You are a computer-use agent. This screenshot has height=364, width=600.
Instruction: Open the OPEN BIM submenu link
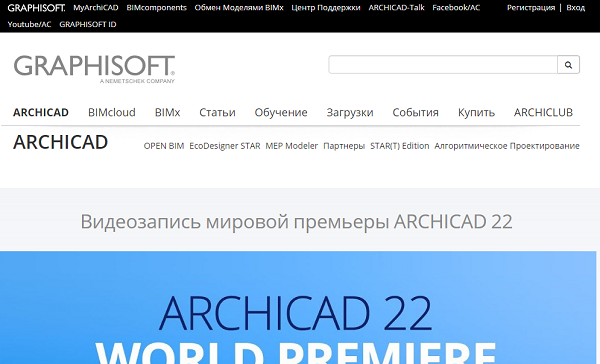coord(164,146)
